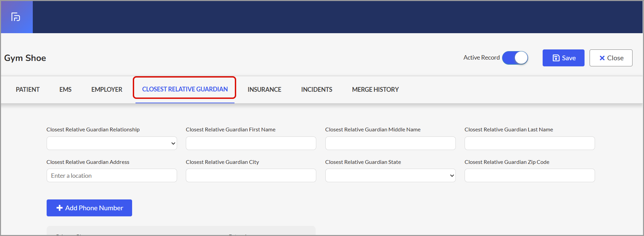Select the CLOSEST RELATIVE GUARDIAN tab
Viewport: 644px width, 236px height.
(x=185, y=89)
